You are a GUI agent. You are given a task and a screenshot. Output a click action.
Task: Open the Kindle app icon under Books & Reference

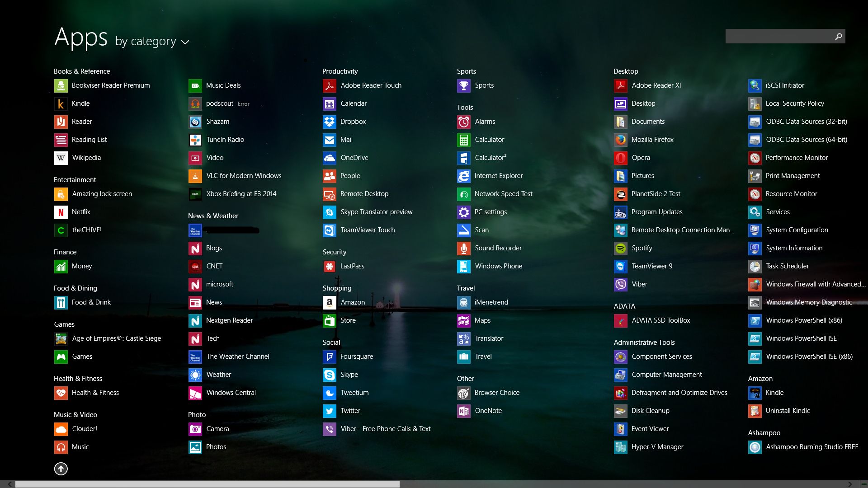point(61,104)
